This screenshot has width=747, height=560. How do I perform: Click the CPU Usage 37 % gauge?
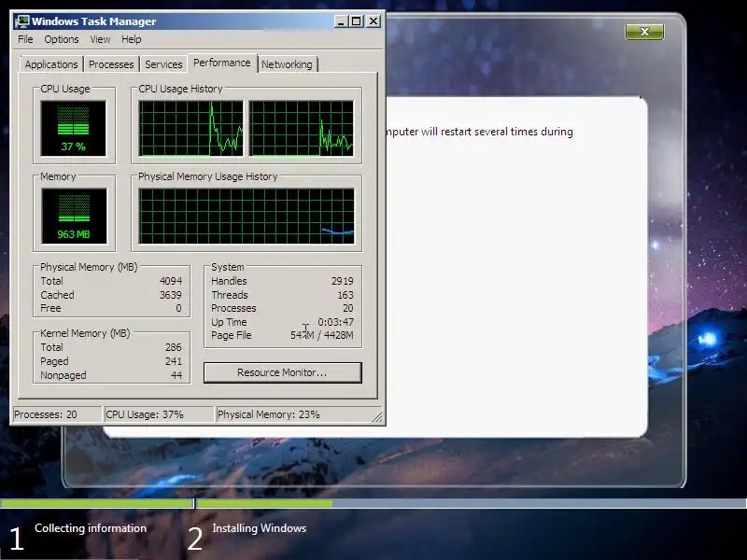pyautogui.click(x=74, y=128)
